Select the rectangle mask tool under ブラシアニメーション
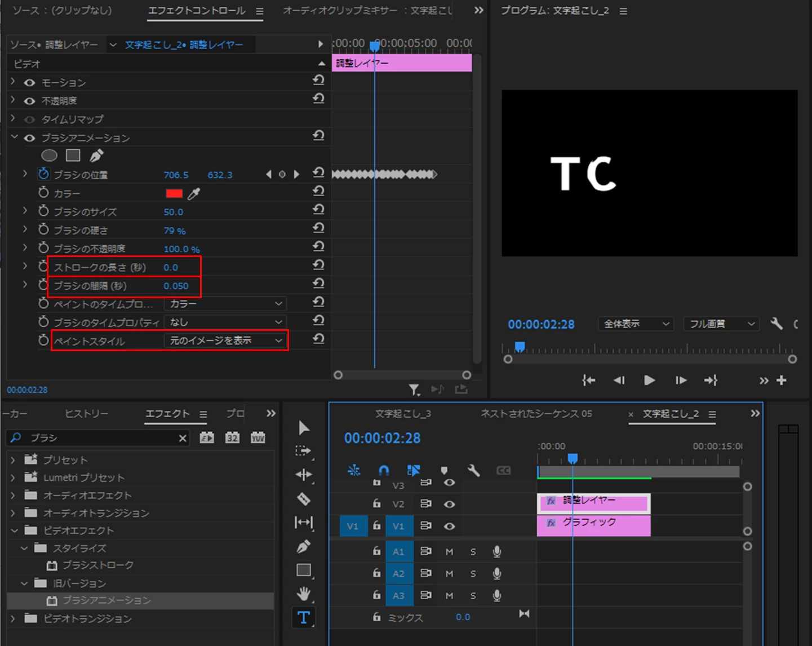This screenshot has width=812, height=646. pos(73,155)
